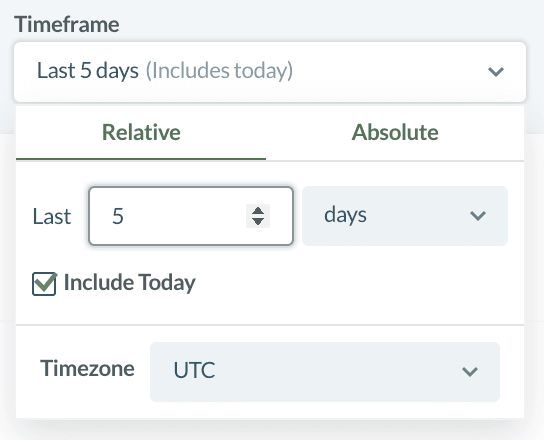Click the days value text
The height and width of the screenshot is (440, 544).
[x=345, y=215]
